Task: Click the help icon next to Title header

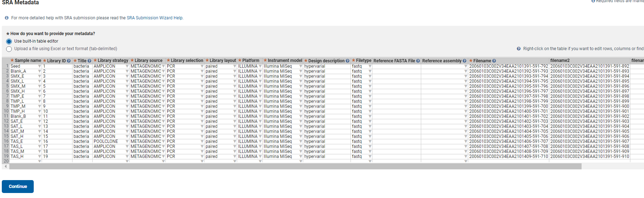Action: point(89,61)
